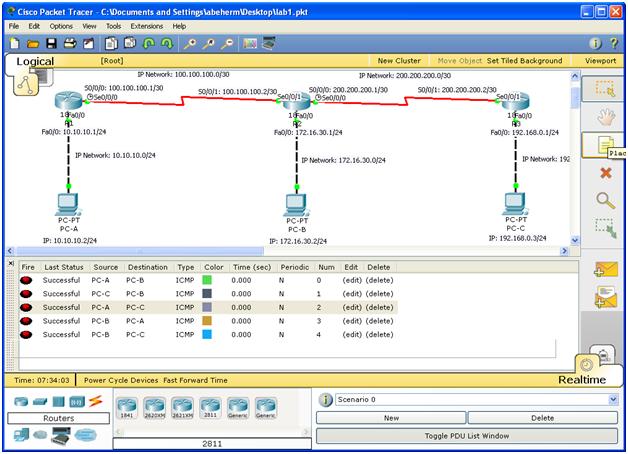Click the workspace horizontal scrollbar thumb
The width and height of the screenshot is (628, 454).
(x=140, y=251)
